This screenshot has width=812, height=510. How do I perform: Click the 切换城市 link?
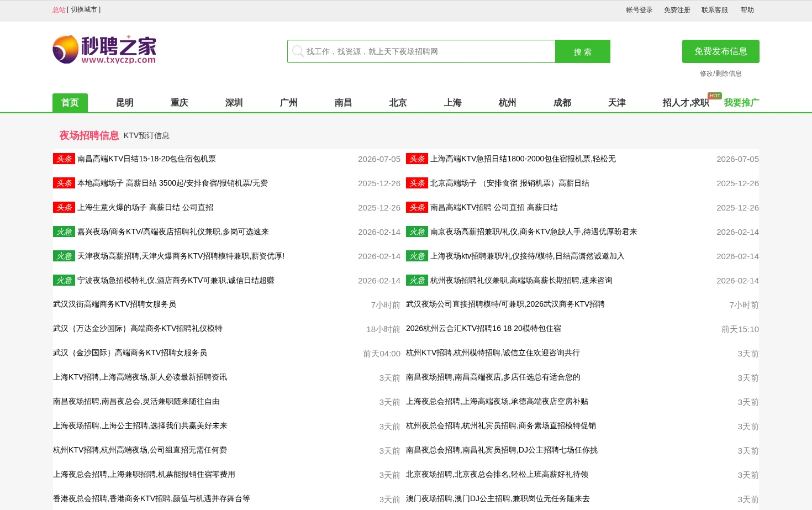(84, 10)
